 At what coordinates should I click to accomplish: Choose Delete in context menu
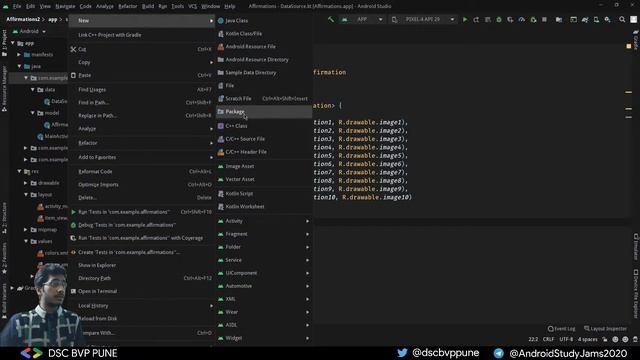[141, 198]
